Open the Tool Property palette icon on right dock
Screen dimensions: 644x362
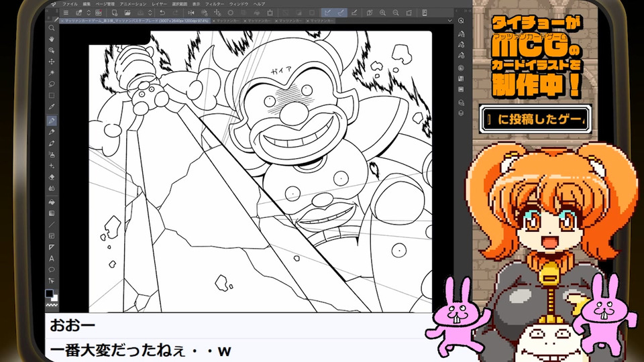(461, 44)
